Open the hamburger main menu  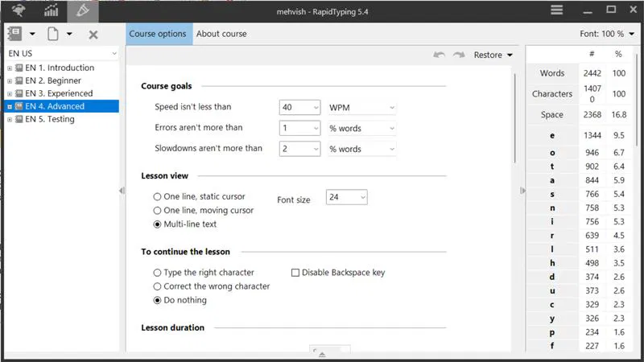click(556, 10)
